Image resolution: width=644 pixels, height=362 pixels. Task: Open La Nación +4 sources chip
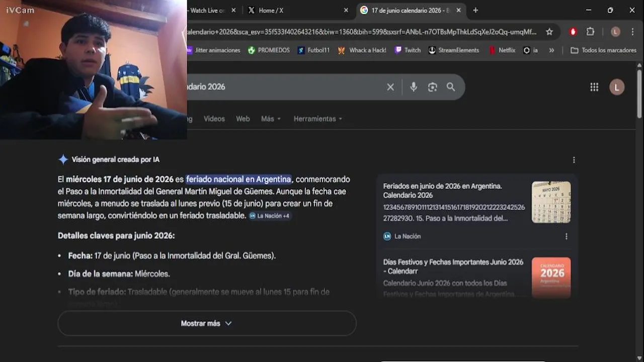point(269,216)
